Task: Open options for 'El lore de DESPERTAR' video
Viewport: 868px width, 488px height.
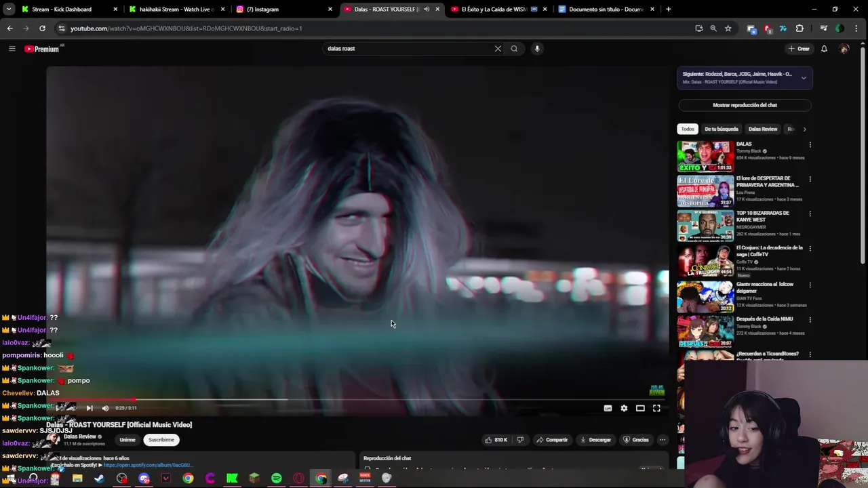Action: click(810, 180)
